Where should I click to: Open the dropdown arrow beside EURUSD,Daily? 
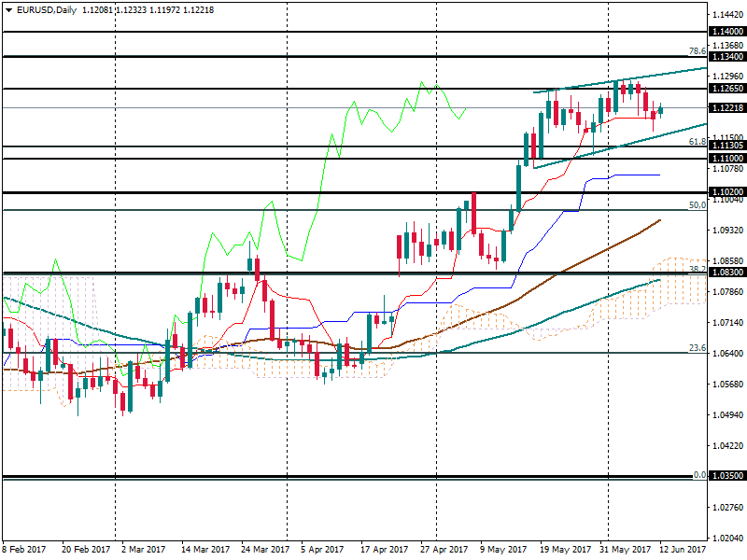pos(8,9)
